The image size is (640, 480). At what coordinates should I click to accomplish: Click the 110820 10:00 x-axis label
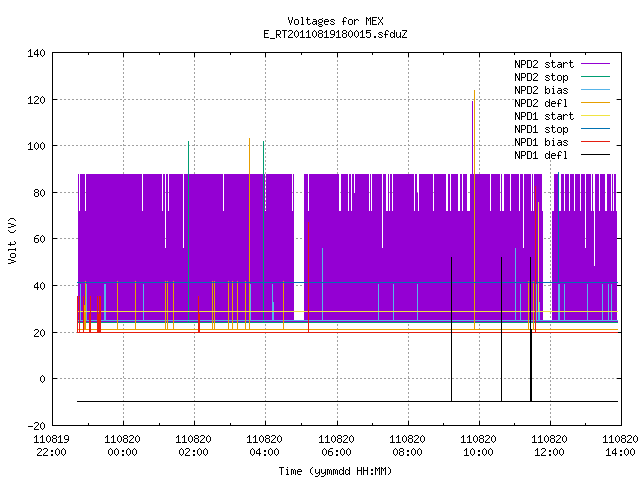478,446
